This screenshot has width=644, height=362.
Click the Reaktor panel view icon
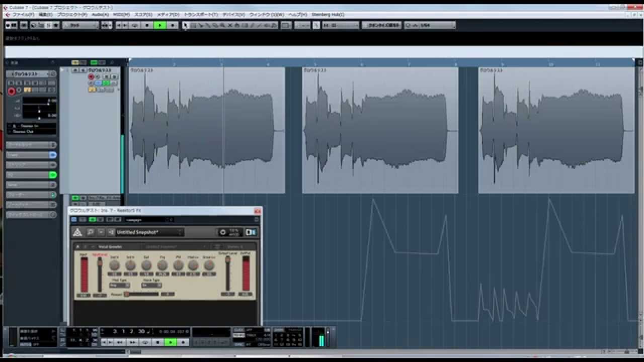[251, 232]
